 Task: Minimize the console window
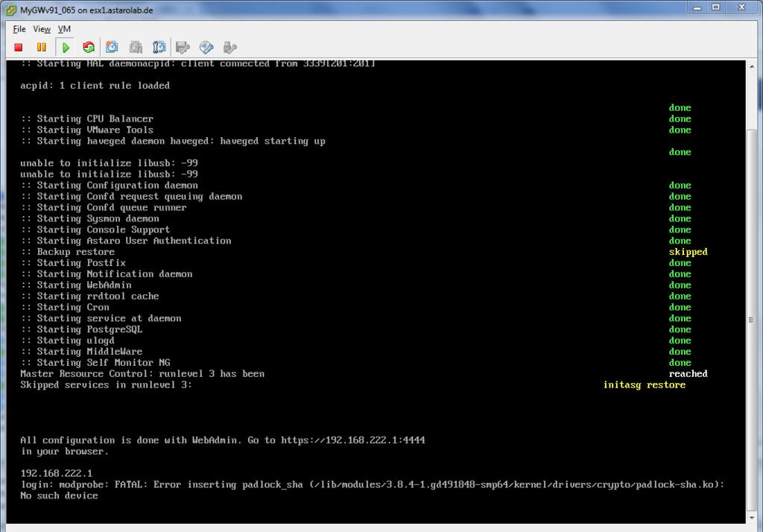(697, 7)
